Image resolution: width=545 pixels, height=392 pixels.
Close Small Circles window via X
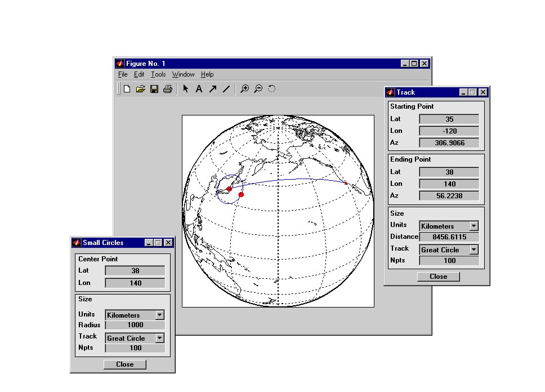coord(168,242)
